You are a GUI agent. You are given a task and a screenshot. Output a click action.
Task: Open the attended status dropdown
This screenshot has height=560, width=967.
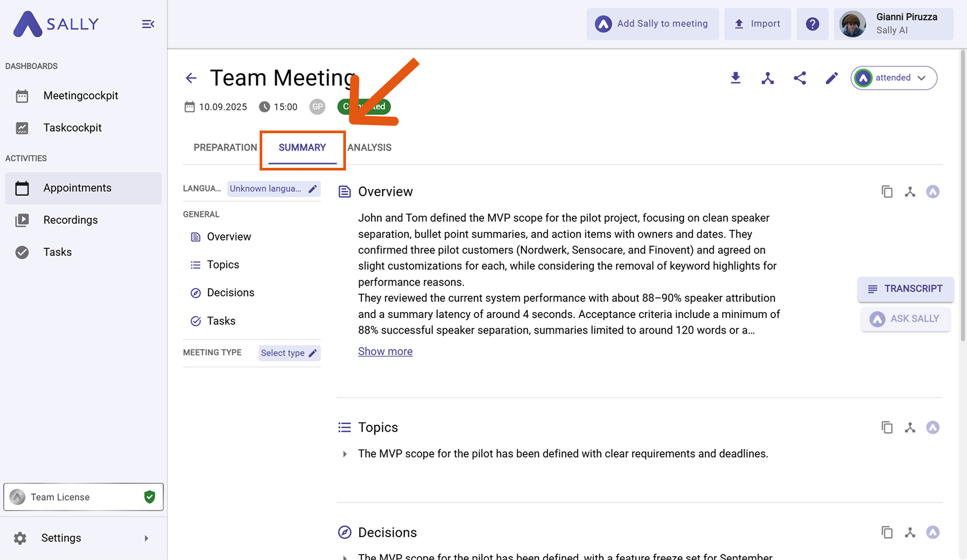pyautogui.click(x=894, y=78)
